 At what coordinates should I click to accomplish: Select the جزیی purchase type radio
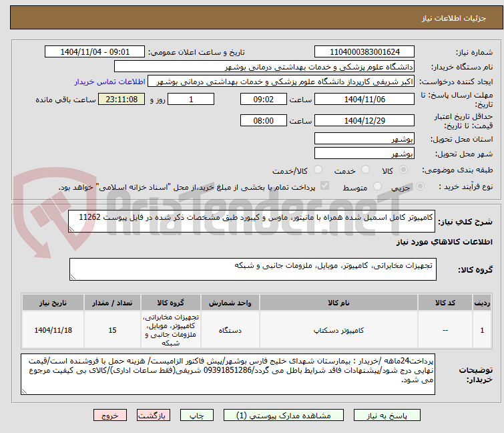pos(420,186)
